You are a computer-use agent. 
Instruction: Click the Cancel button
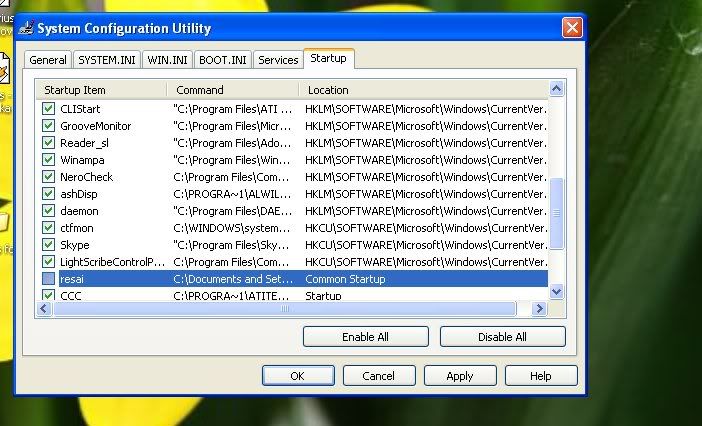[379, 376]
